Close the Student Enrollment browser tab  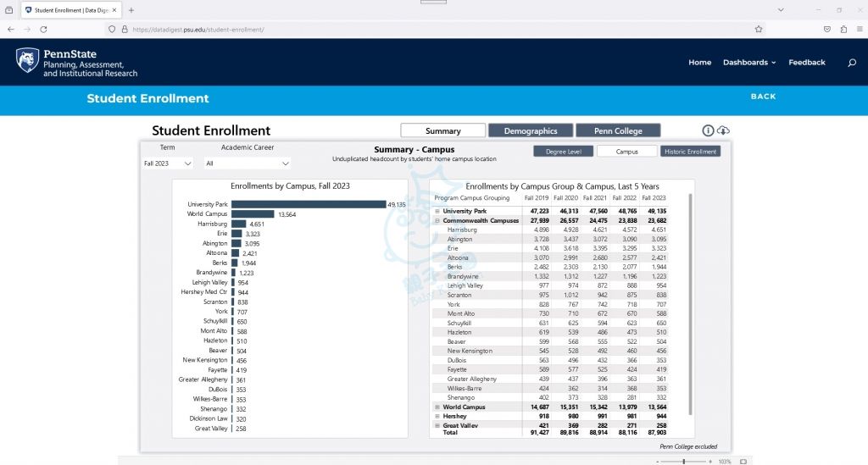pyautogui.click(x=114, y=10)
